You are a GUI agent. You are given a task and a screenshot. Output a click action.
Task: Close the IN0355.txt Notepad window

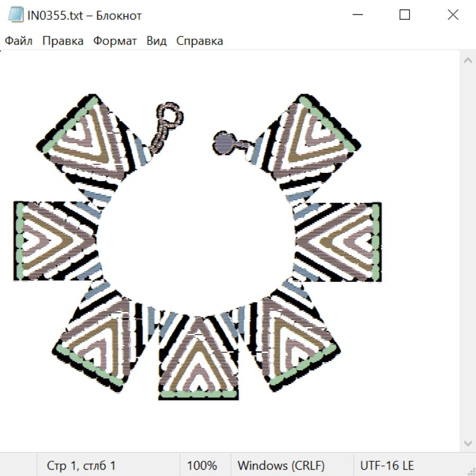click(453, 15)
